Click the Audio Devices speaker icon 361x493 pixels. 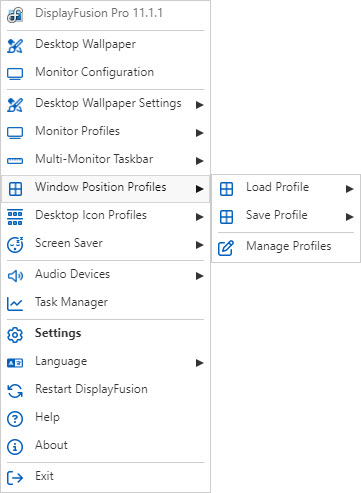15,276
